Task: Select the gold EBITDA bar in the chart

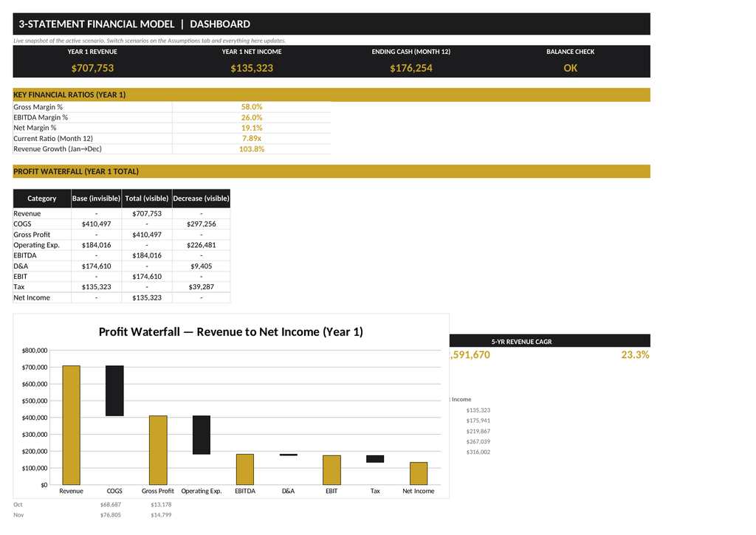Action: 245,469
